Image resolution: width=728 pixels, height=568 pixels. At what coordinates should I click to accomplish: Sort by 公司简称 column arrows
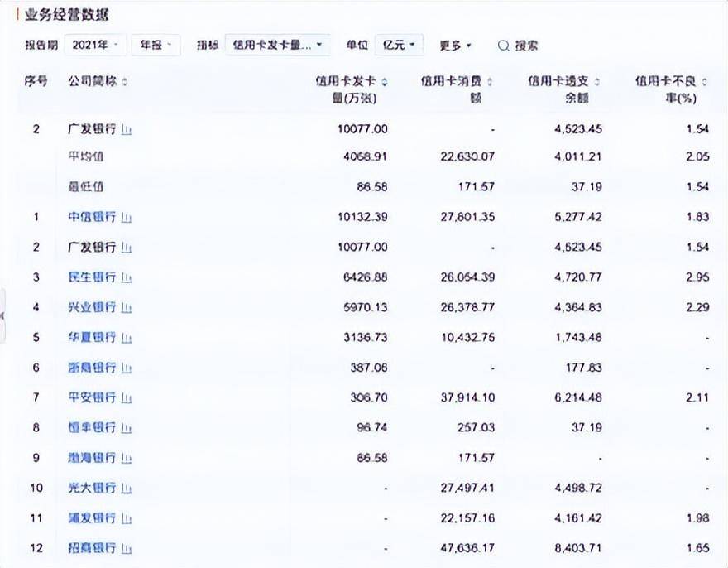point(124,82)
